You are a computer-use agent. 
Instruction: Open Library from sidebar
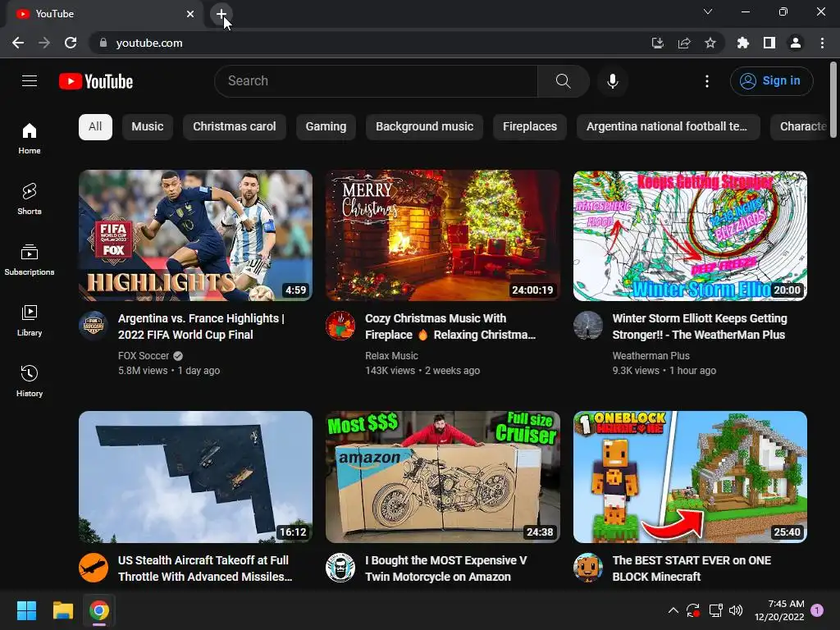pyautogui.click(x=30, y=321)
